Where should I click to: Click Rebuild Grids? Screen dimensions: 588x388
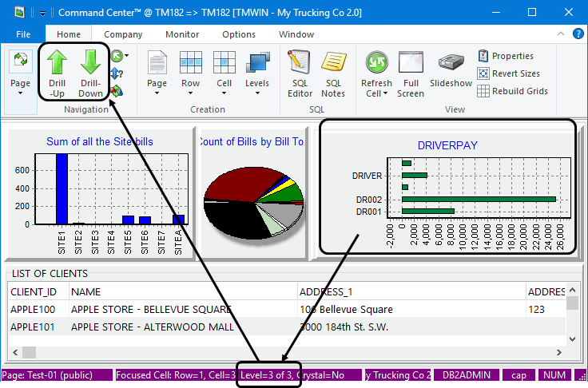tap(513, 91)
